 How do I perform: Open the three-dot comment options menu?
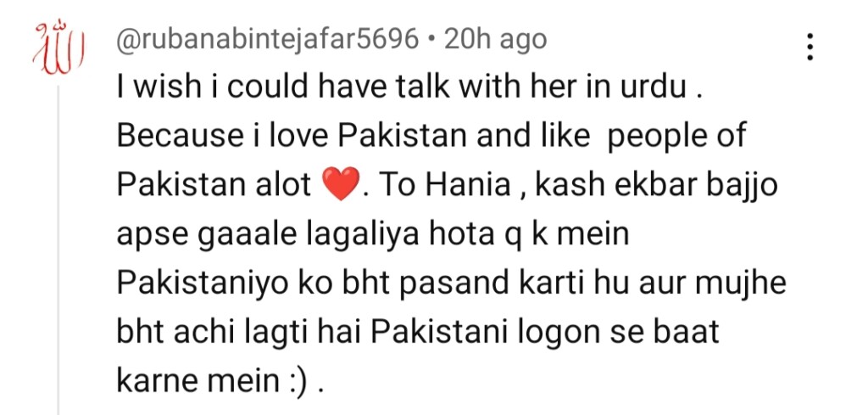coord(810,47)
